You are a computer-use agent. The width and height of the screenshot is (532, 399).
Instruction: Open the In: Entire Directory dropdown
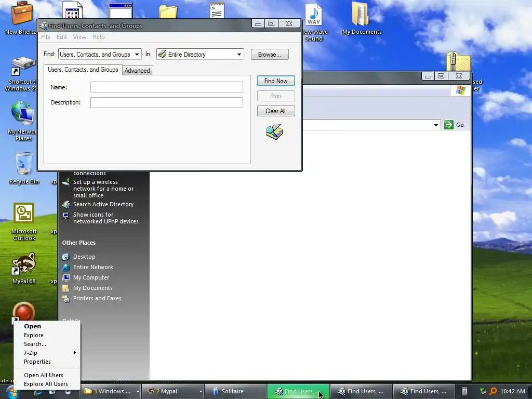(239, 54)
